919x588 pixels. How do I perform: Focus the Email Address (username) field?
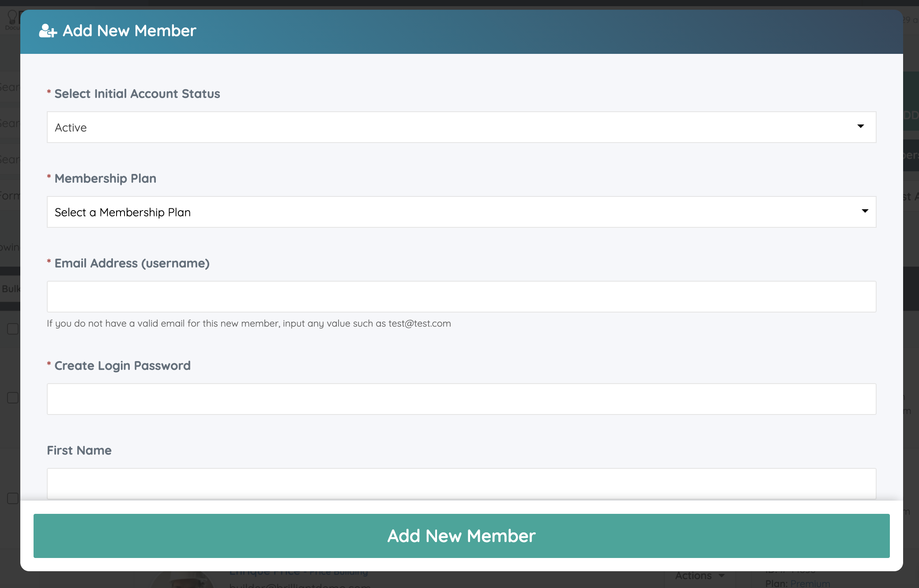point(461,297)
